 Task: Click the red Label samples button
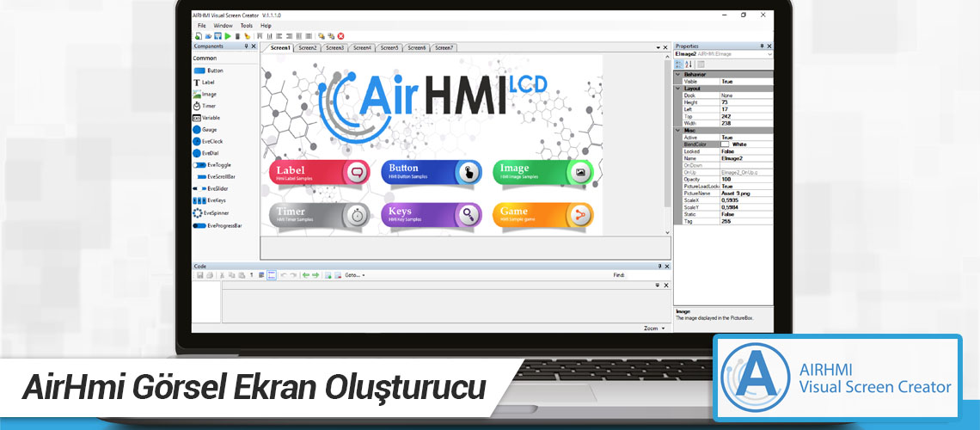[x=320, y=173]
